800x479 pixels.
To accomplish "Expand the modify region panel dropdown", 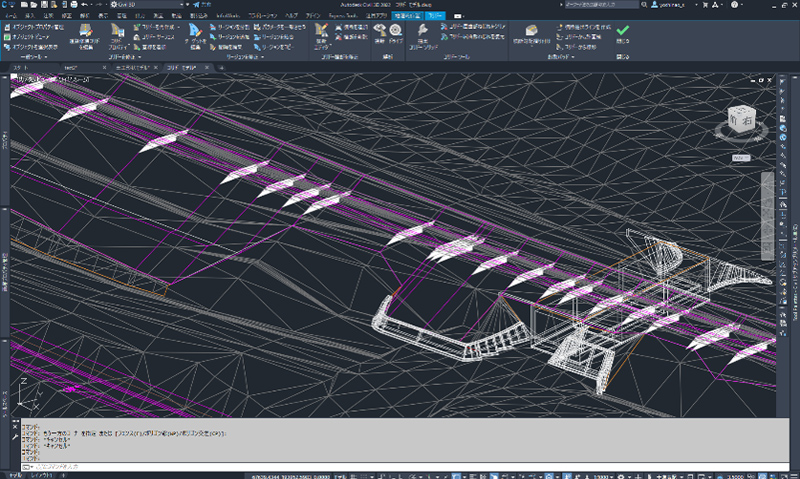I will (x=245, y=57).
